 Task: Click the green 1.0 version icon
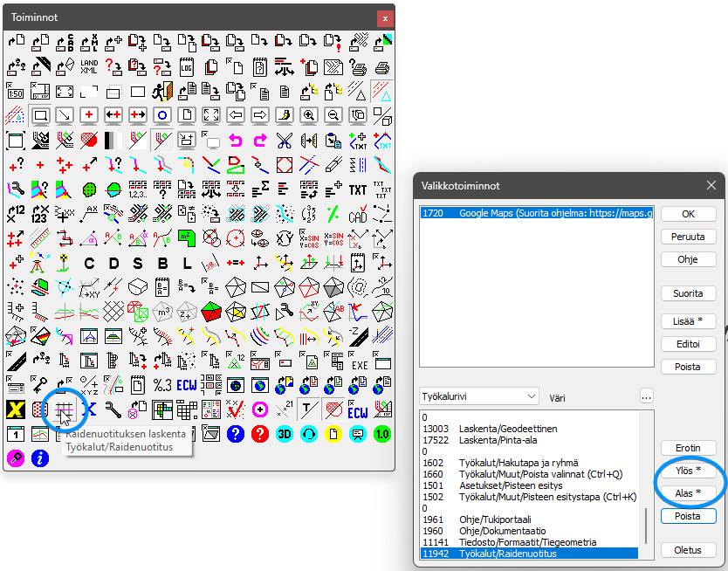(381, 434)
